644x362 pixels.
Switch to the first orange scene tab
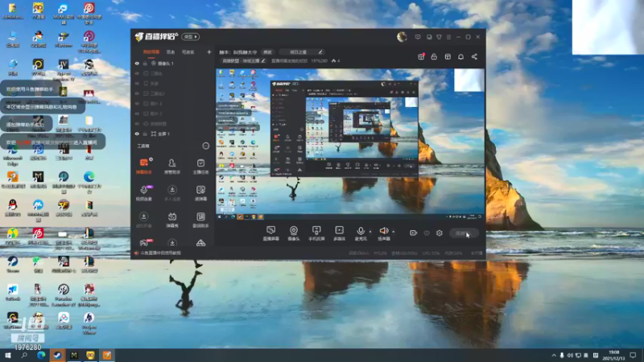(x=151, y=52)
